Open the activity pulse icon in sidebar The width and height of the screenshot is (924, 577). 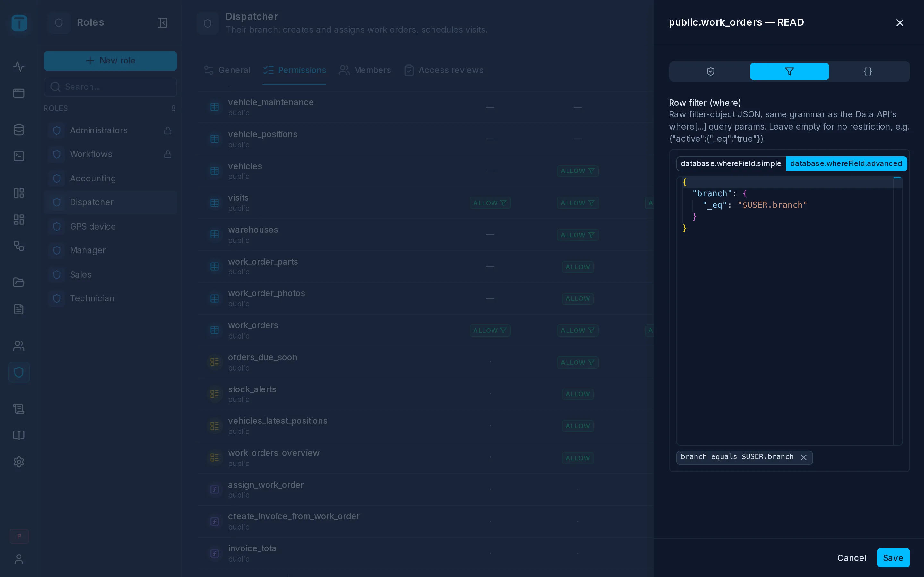[19, 67]
